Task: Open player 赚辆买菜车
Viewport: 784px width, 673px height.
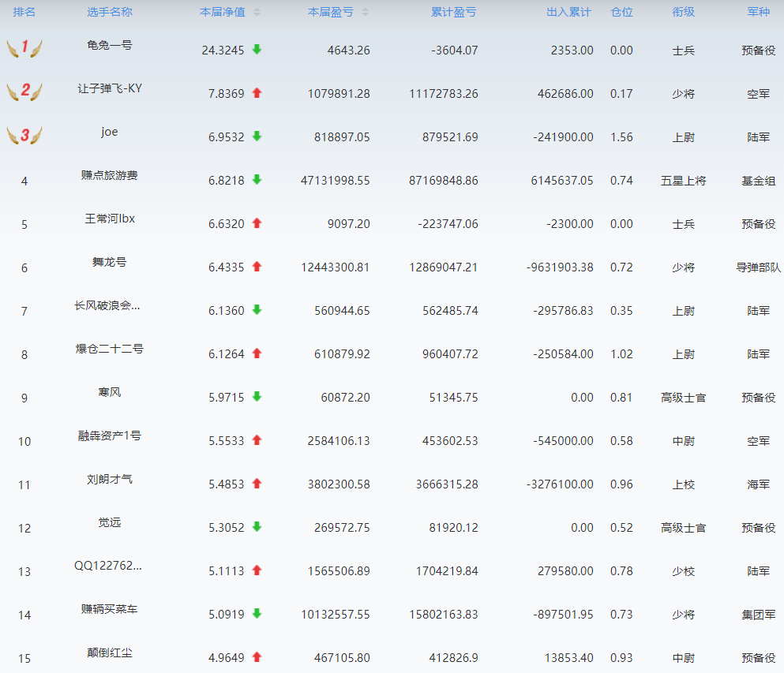Action: click(x=110, y=609)
